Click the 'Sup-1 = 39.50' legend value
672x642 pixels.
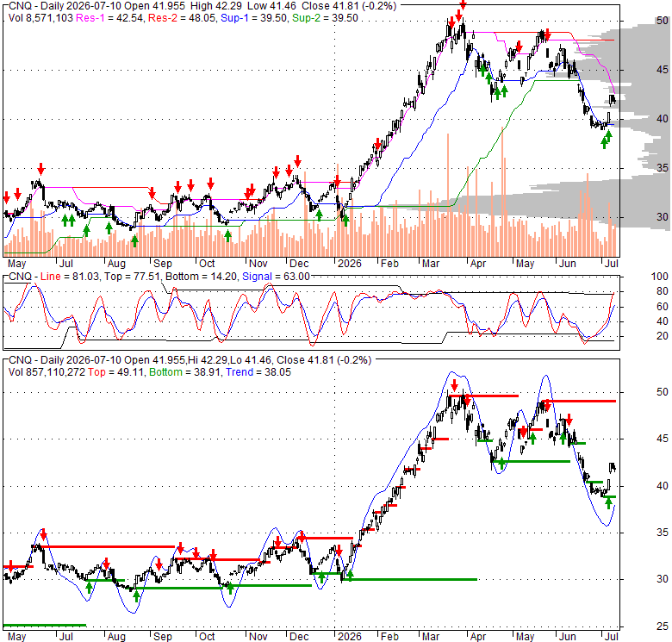tap(253, 18)
